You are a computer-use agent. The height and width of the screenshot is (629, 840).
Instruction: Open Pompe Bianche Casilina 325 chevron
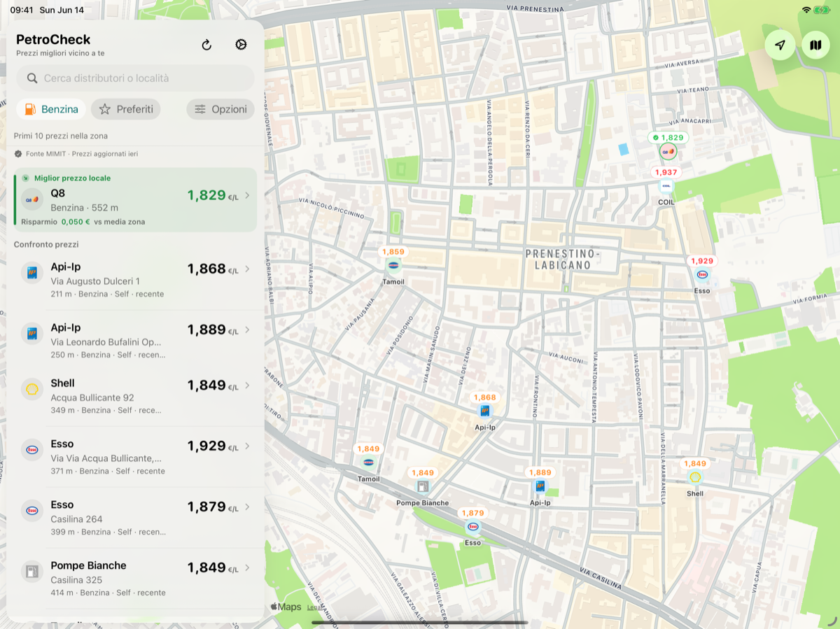[247, 567]
